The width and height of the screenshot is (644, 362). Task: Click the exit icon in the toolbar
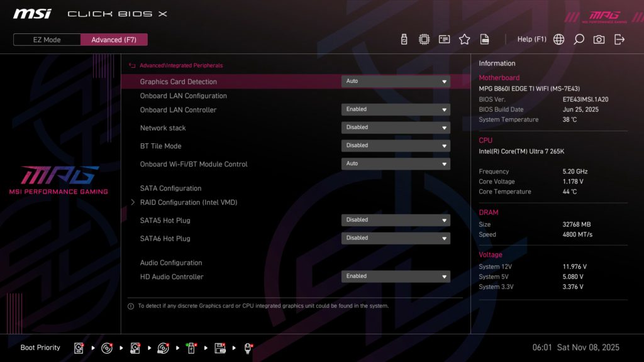click(x=620, y=39)
